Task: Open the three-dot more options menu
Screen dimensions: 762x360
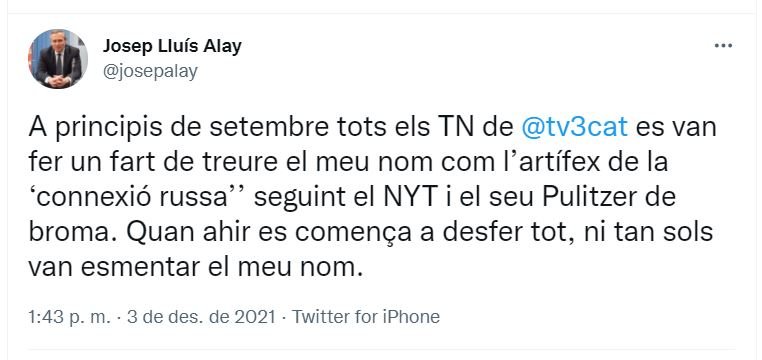Action: (723, 46)
